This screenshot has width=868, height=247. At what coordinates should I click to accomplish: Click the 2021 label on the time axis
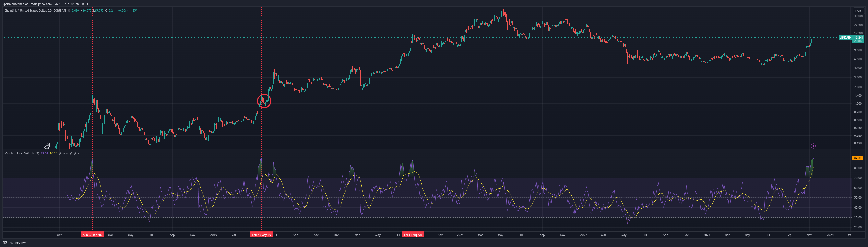tap(460, 235)
